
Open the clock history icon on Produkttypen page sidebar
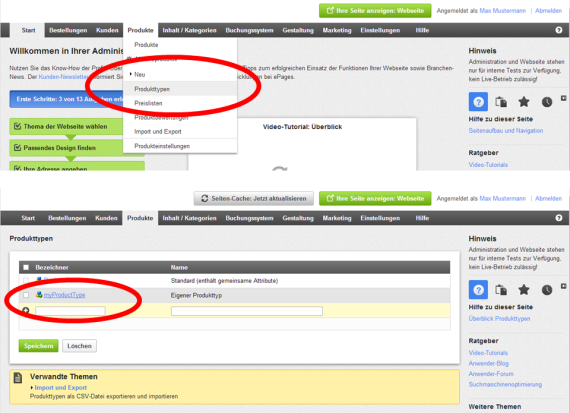547,290
